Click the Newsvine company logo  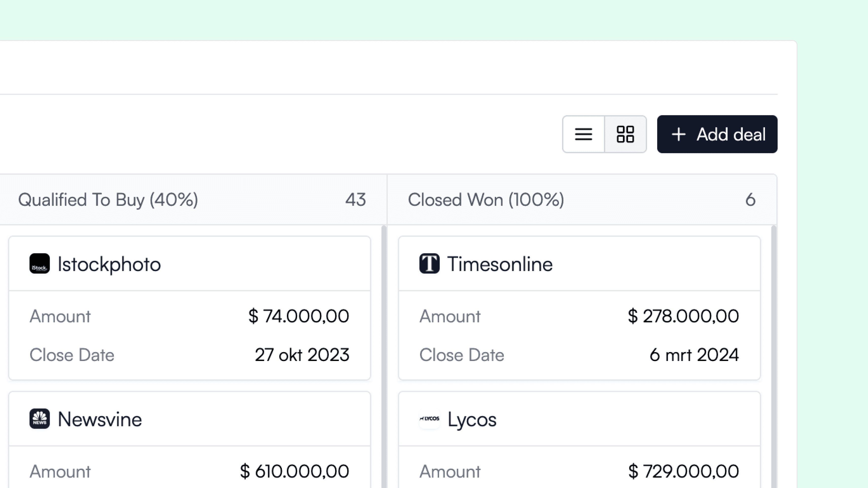(x=39, y=419)
